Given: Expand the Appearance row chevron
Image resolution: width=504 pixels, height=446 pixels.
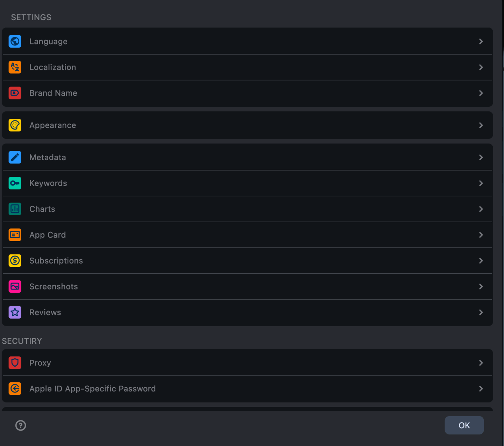Looking at the screenshot, I should (x=481, y=125).
